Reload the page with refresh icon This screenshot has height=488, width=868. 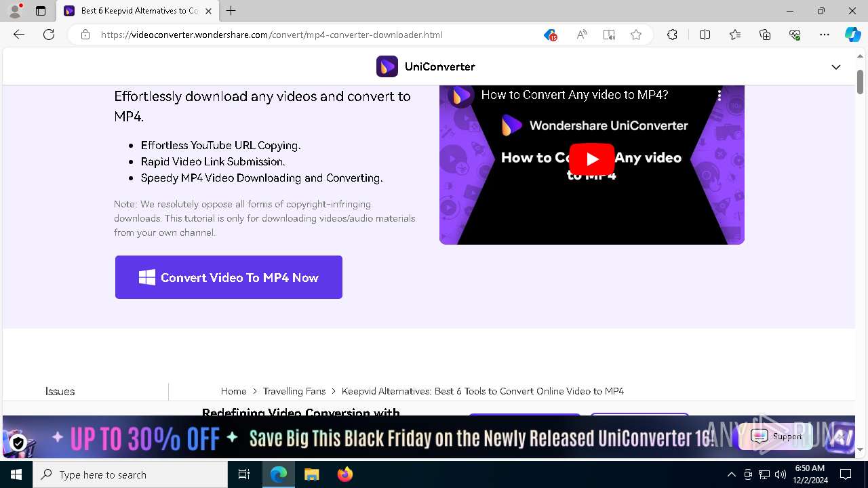pos(49,35)
